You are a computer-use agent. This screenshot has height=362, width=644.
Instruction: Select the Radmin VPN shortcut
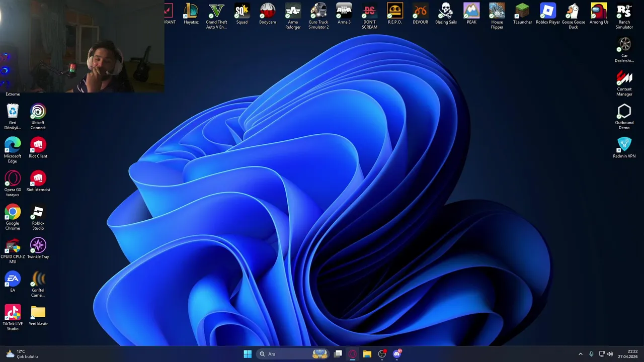[x=624, y=148]
